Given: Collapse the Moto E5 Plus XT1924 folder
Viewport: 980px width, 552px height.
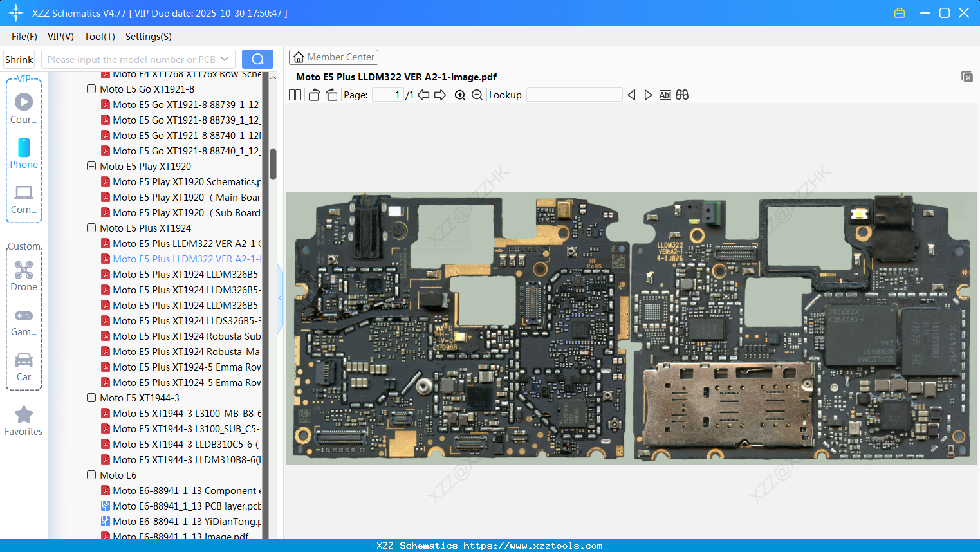Looking at the screenshot, I should coord(91,228).
